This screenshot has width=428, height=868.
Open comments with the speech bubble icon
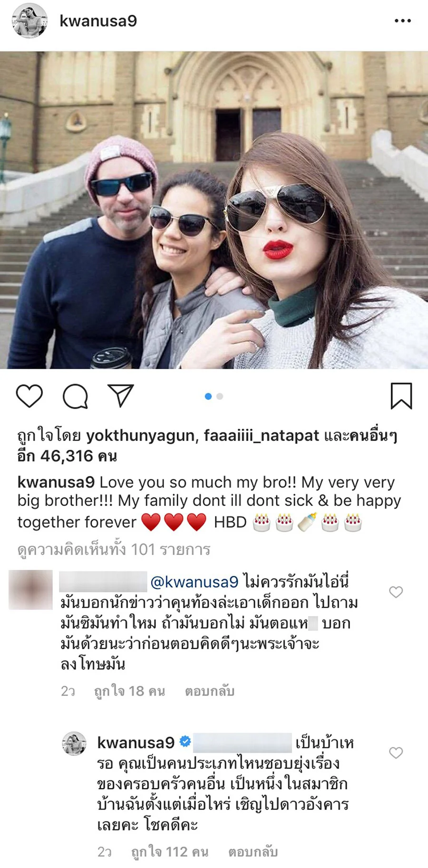(76, 396)
